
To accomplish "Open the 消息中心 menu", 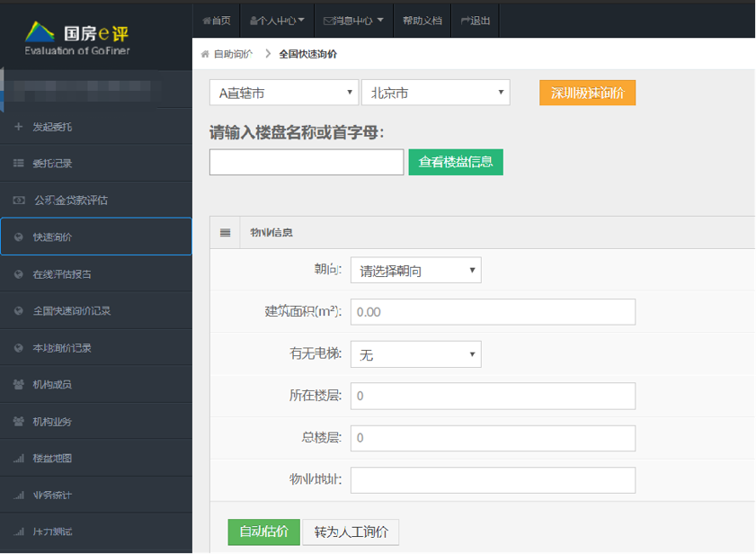I will point(353,20).
